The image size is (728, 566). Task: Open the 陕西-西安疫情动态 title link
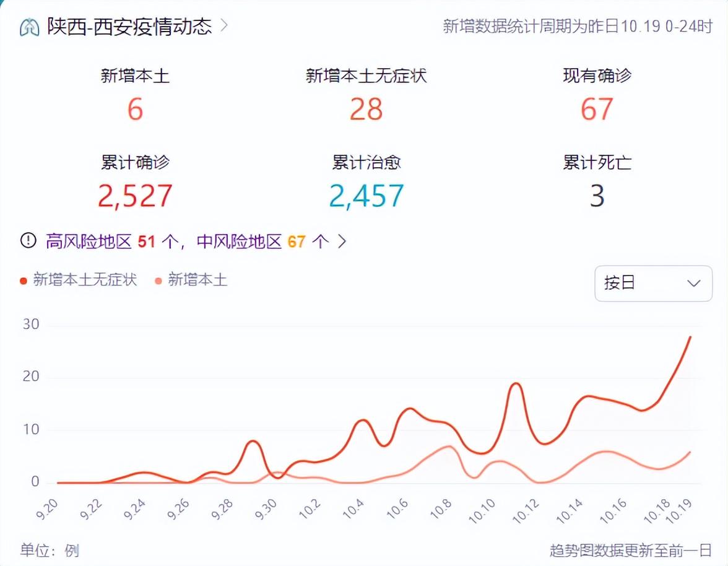tap(129, 27)
